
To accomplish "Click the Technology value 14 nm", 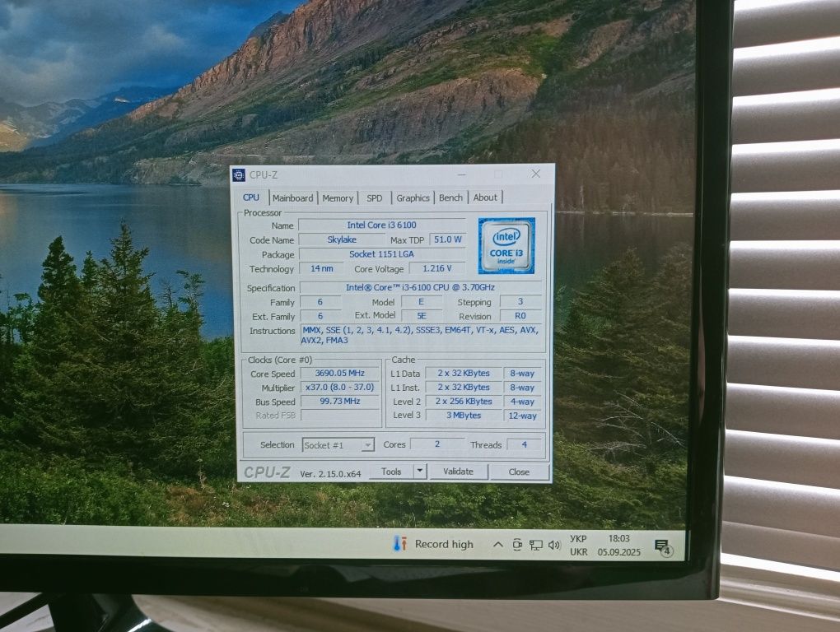I will (x=321, y=268).
